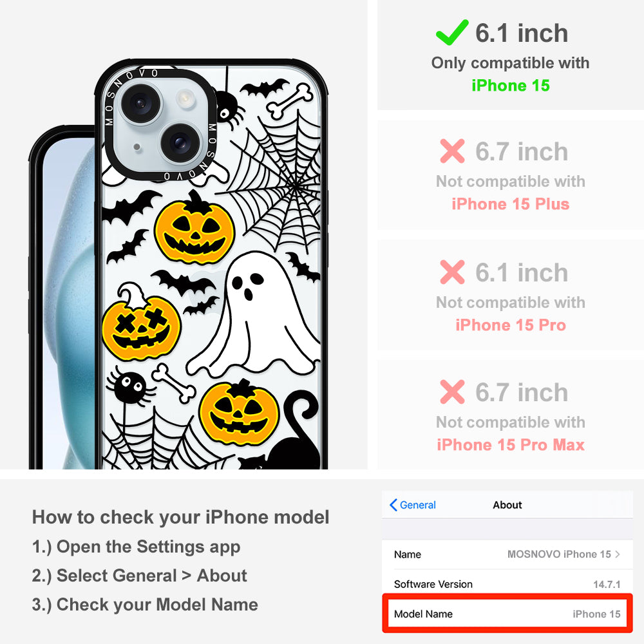Open the Name row chevron for MOSNOVO iPhone 15
This screenshot has height=644, width=644.
618,554
